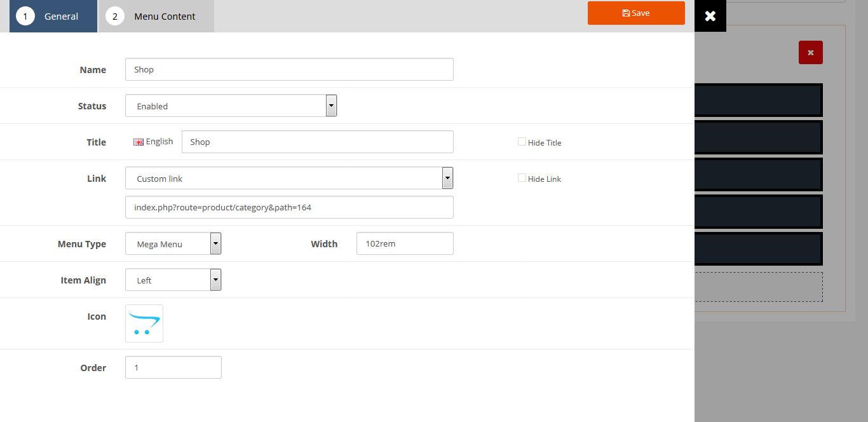Enable the Hide Link checkbox
The image size is (868, 422).
(x=522, y=178)
